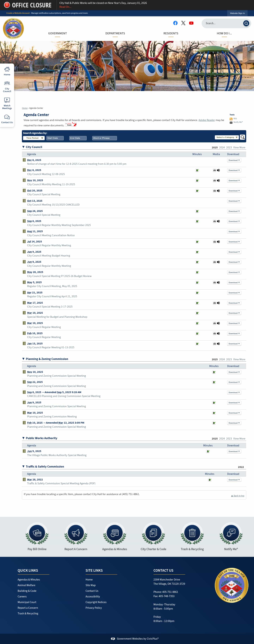Screen dimensions: 254x644
Task: Open the Time Period dropdown
Action: pos(34,138)
